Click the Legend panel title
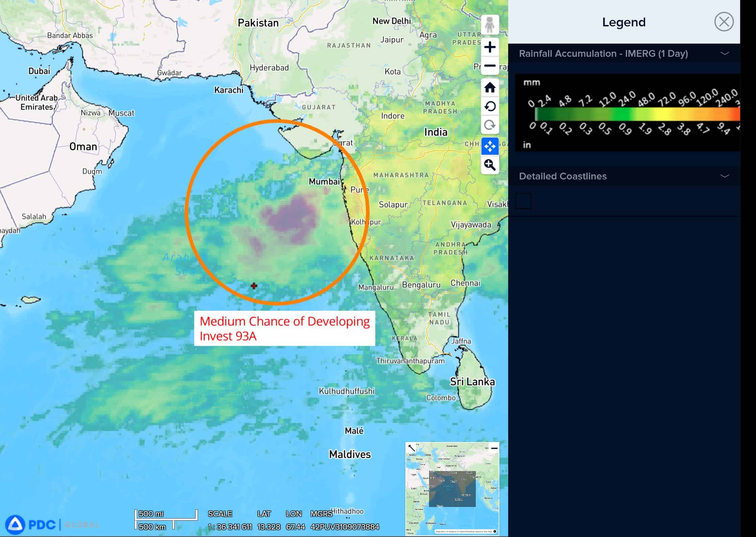756x537 pixels. [624, 22]
